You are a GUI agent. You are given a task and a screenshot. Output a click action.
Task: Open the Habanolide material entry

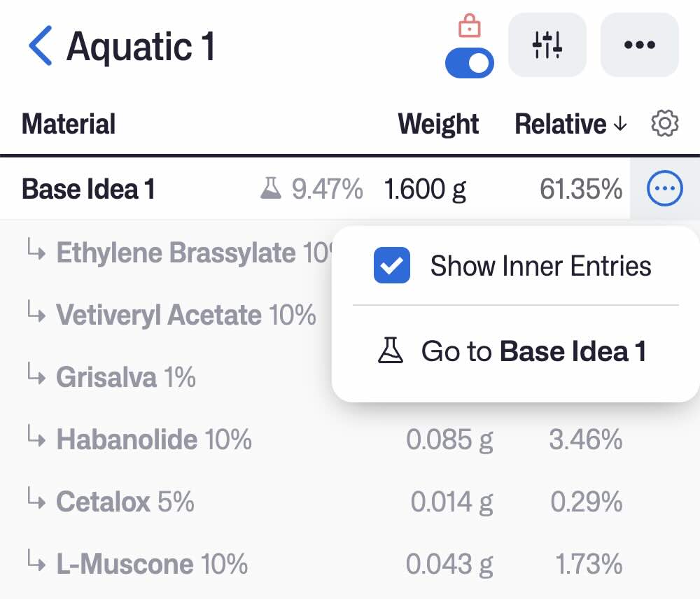click(x=126, y=439)
